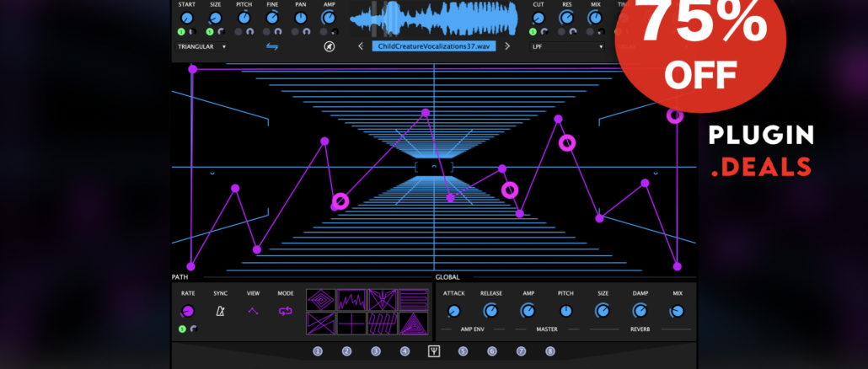The image size is (868, 369).
Task: Switch to slot 4 in bottom bar
Action: pyautogui.click(x=405, y=350)
